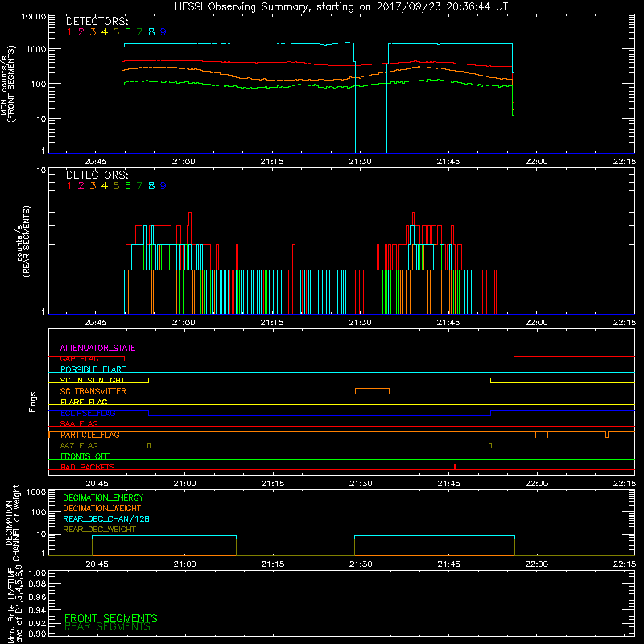Screen dimensions: 644x644
Task: Select cyan detector 8 in front segments legend
Action: 151,32
